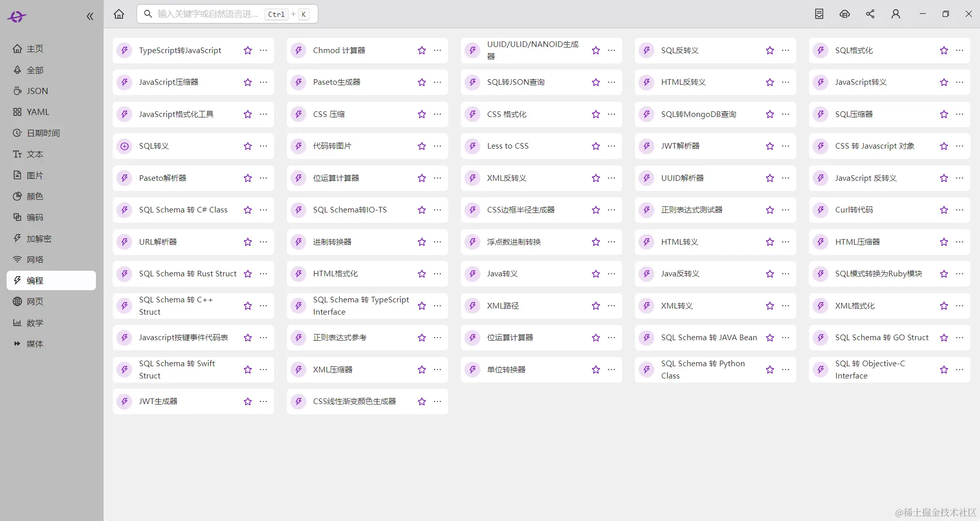The height and width of the screenshot is (521, 980).
Task: Collapse the sidebar with the chevron
Action: coord(90,16)
